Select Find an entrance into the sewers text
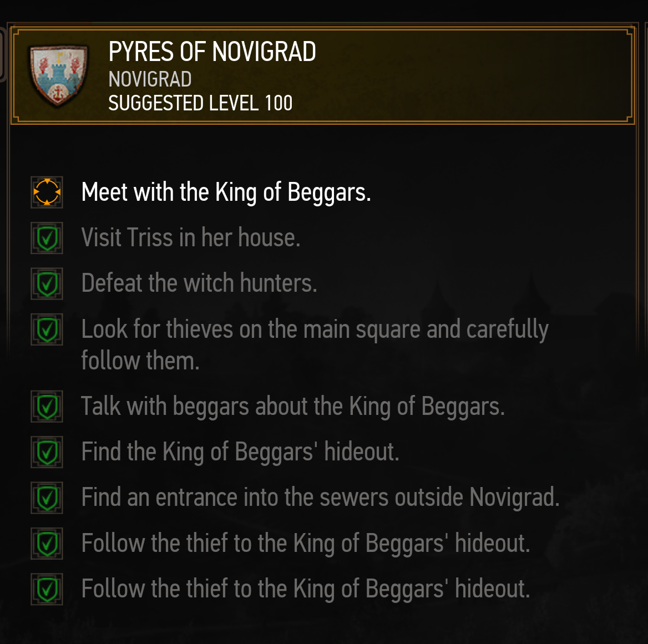The height and width of the screenshot is (644, 648). point(320,498)
